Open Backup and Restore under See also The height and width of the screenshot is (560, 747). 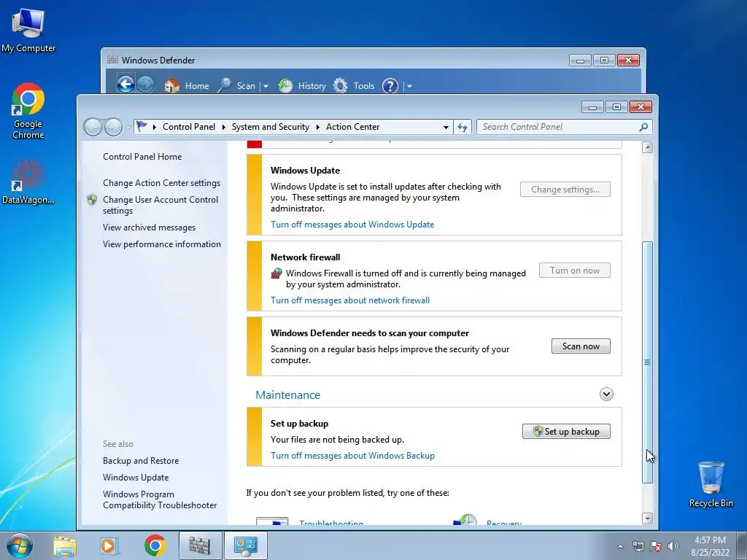tap(141, 461)
